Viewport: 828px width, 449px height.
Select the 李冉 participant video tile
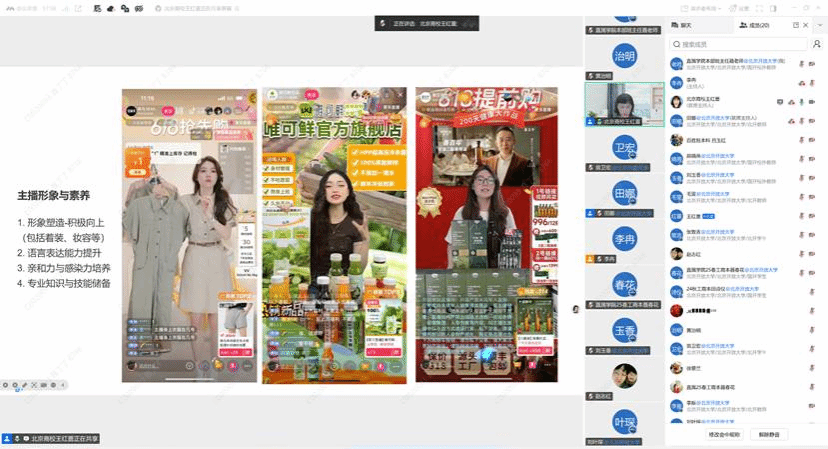(x=624, y=241)
